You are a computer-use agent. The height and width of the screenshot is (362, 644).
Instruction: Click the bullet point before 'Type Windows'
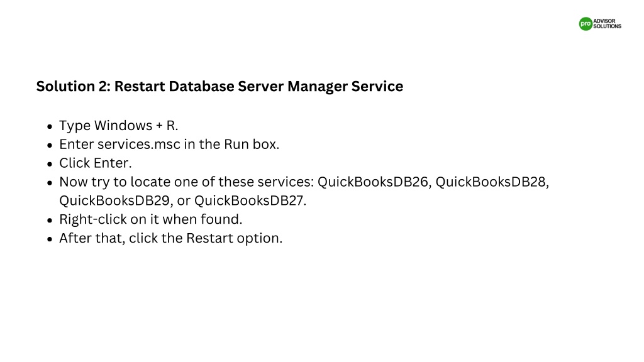(x=50, y=126)
